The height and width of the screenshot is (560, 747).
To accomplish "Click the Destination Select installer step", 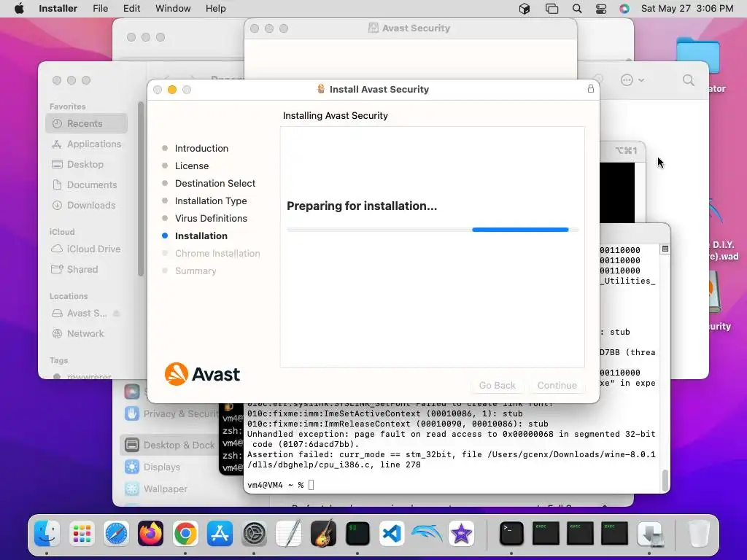I will (215, 183).
